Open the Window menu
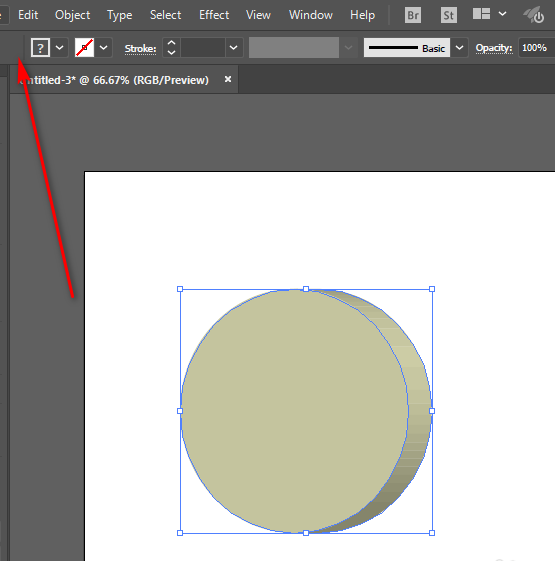The width and height of the screenshot is (555, 561). point(311,15)
